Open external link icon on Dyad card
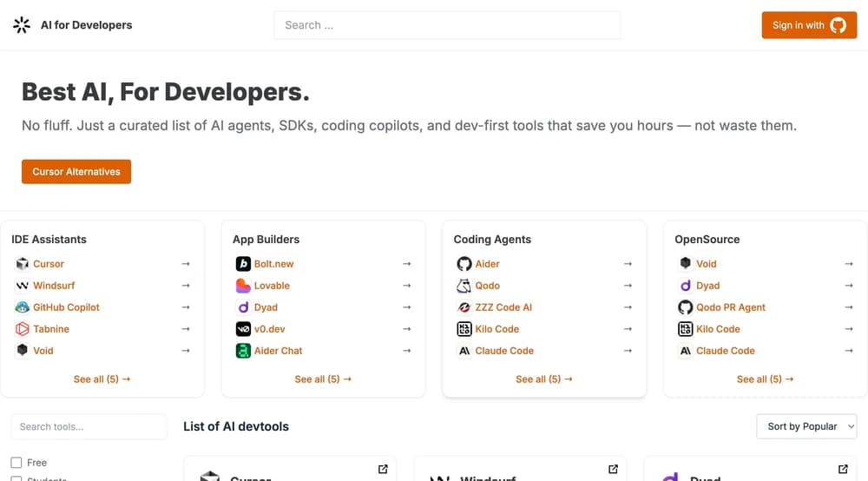 click(843, 469)
